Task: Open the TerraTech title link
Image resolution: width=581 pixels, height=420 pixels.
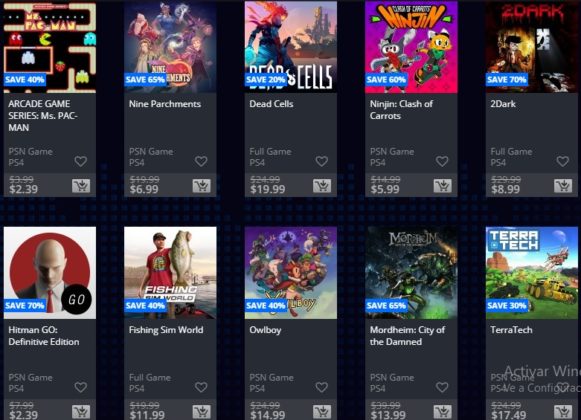Action: [511, 330]
